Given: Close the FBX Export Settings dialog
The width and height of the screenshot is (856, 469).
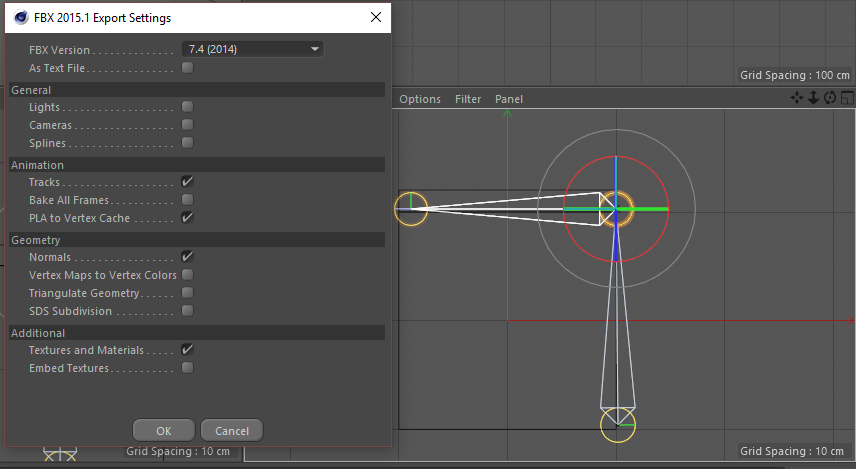Looking at the screenshot, I should [376, 17].
